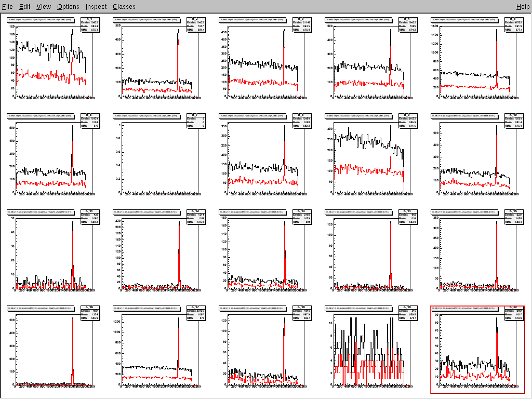Click inside the empty h_7 histogram frame
Screen dimensions: 532x399
160,158
